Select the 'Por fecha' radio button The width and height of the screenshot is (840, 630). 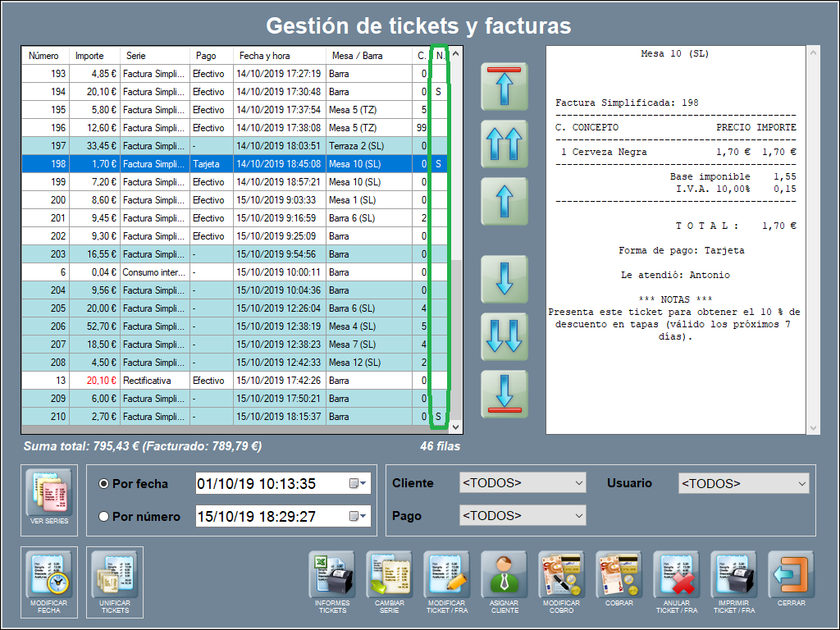click(x=104, y=484)
